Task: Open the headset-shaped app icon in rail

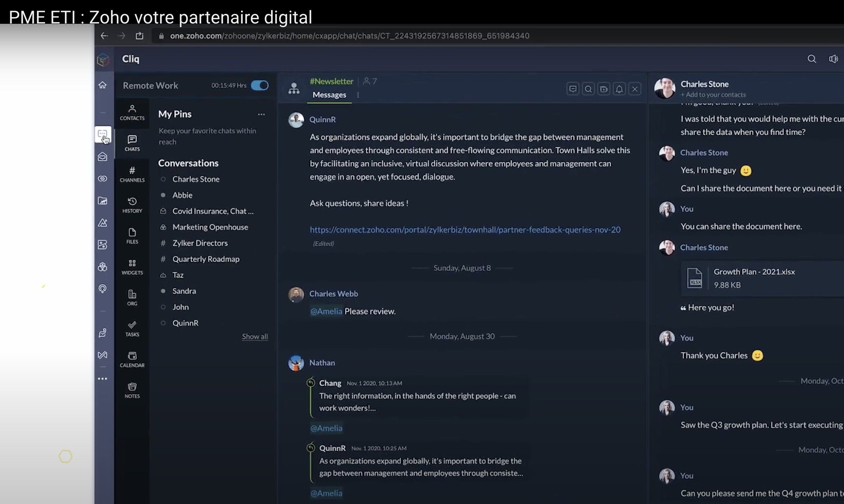Action: pyautogui.click(x=103, y=289)
